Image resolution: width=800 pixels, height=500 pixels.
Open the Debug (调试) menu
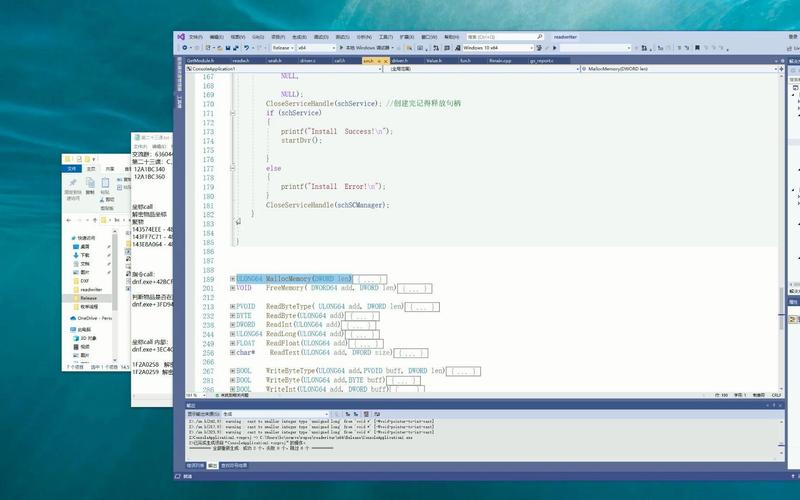[320, 37]
